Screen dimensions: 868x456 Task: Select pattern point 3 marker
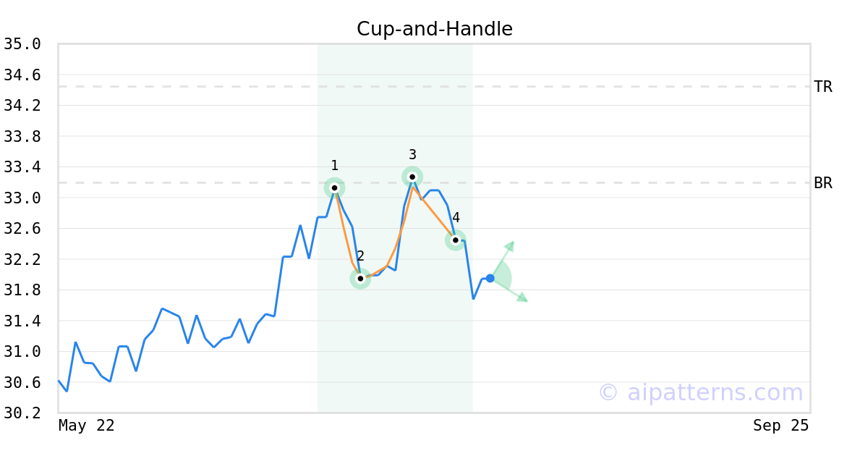[412, 177]
